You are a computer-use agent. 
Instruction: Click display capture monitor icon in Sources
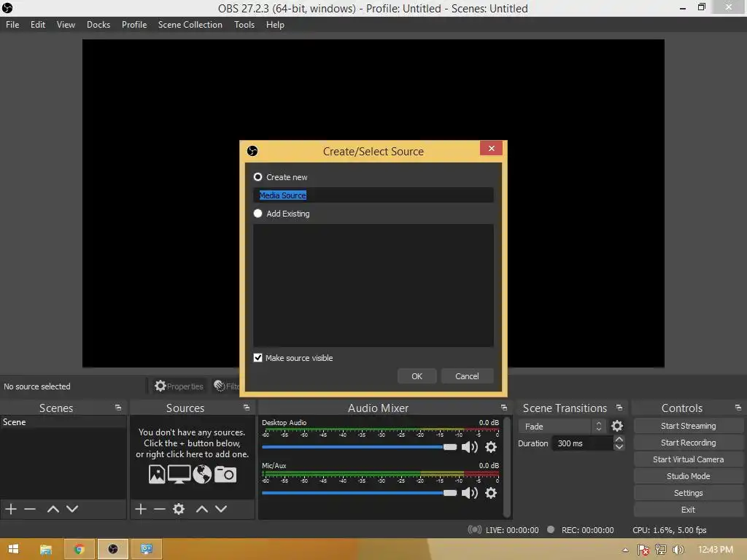[179, 474]
